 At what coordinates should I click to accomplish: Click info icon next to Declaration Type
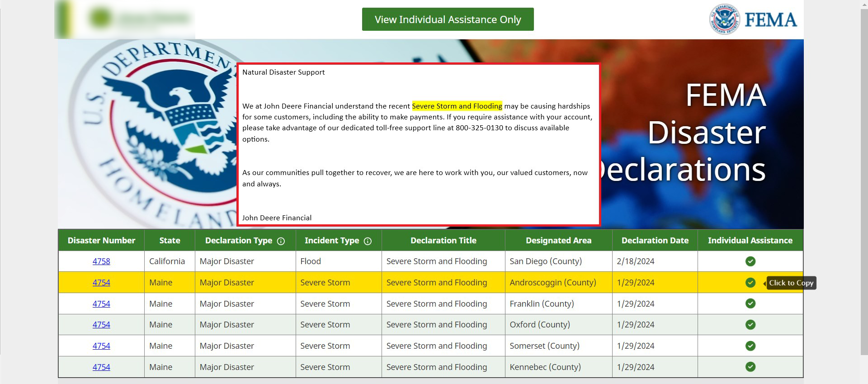pos(281,241)
